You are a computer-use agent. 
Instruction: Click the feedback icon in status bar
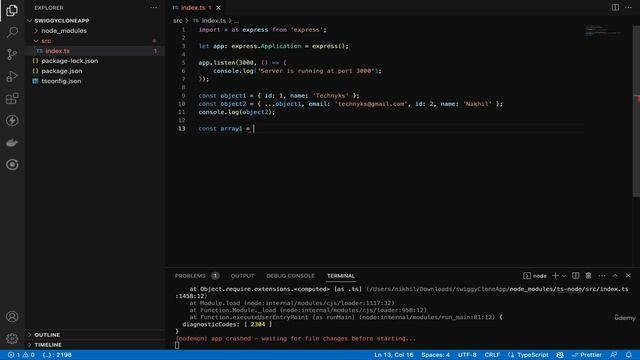click(x=613, y=355)
